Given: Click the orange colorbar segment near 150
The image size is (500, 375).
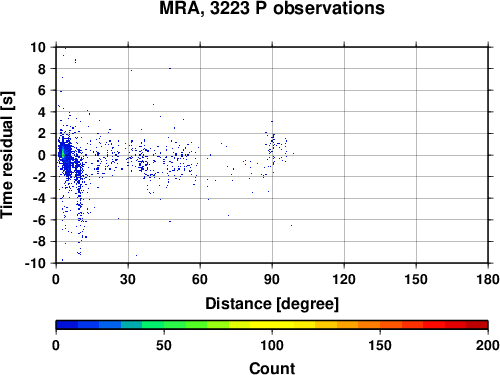Looking at the screenshot, I should pyautogui.click(x=380, y=325).
